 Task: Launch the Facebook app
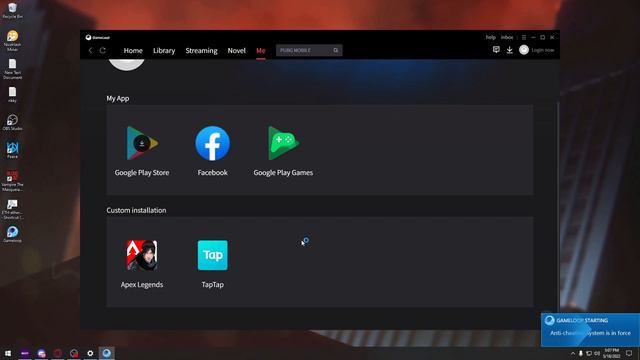coord(212,143)
